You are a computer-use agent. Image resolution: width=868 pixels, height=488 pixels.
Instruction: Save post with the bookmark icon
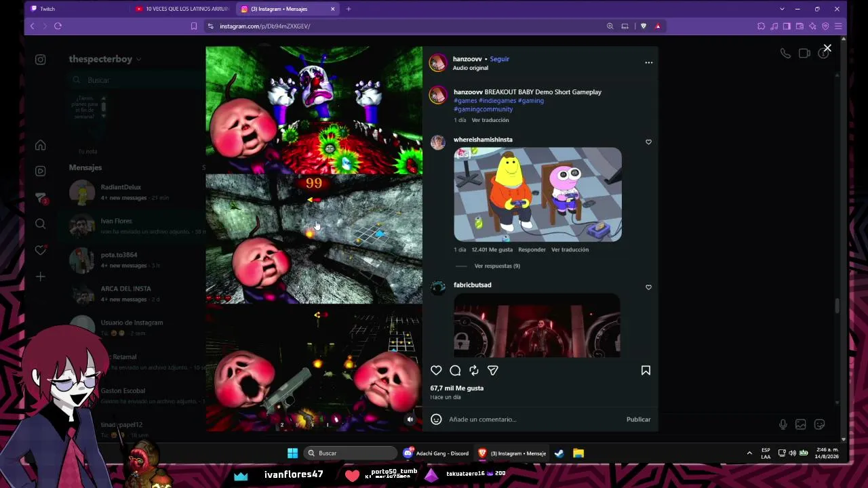coord(646,371)
